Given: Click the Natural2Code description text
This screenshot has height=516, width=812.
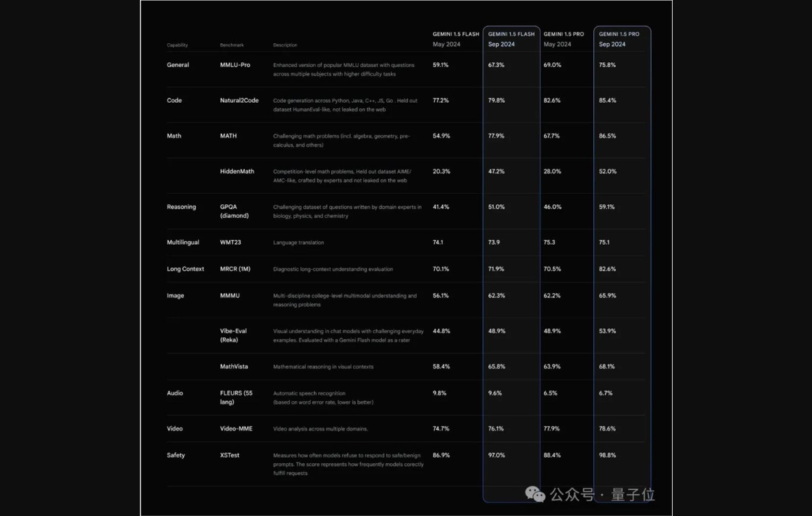Looking at the screenshot, I should (x=346, y=105).
